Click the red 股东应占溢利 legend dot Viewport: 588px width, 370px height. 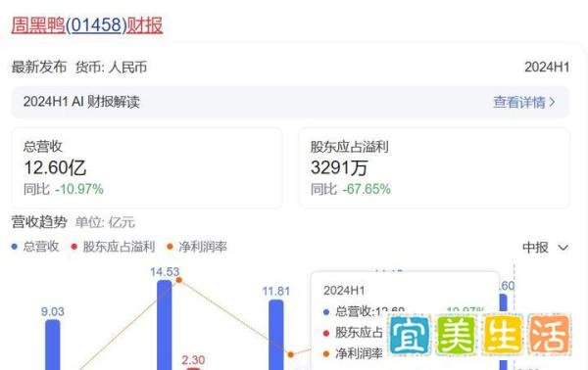(x=73, y=247)
